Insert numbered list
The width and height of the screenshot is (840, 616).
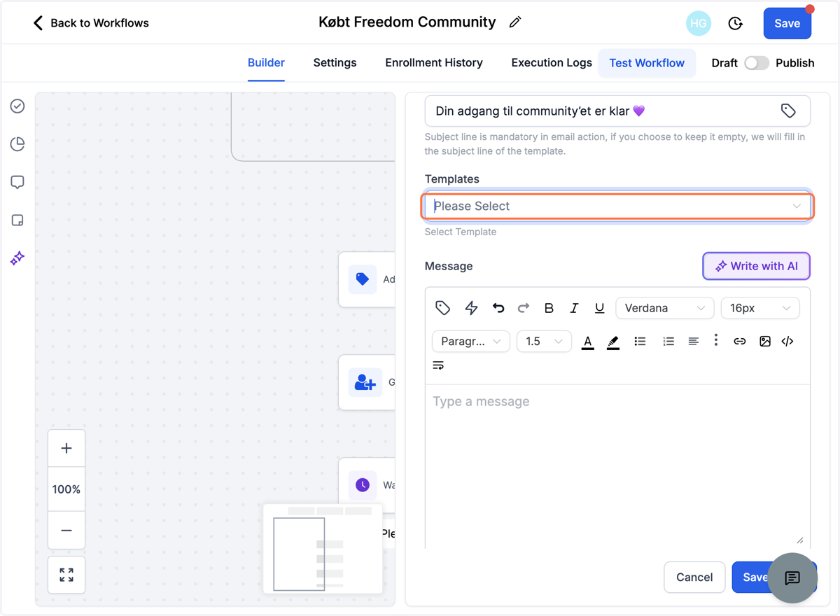point(668,342)
